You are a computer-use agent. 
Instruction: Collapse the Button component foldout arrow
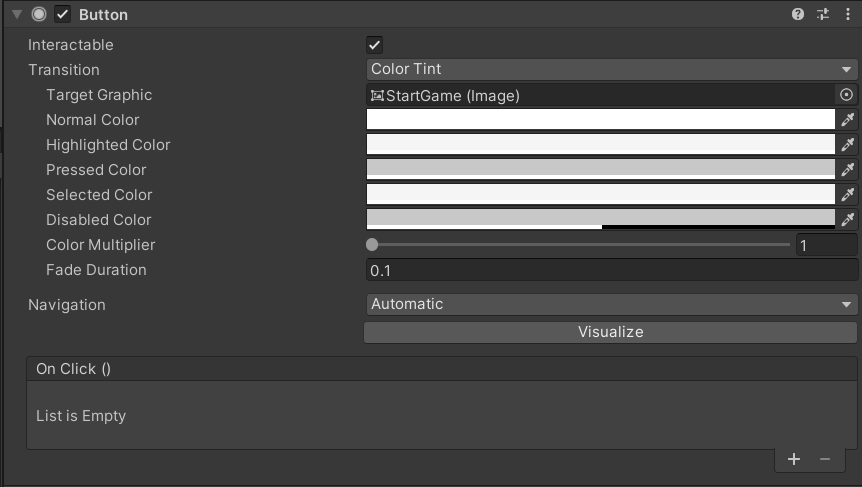pyautogui.click(x=17, y=14)
